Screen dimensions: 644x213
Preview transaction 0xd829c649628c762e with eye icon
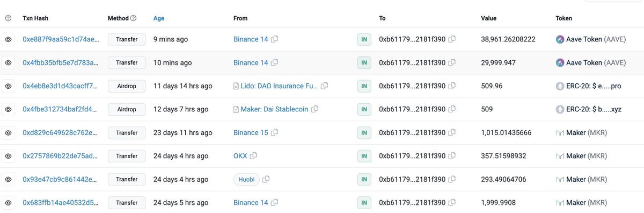tap(9, 133)
